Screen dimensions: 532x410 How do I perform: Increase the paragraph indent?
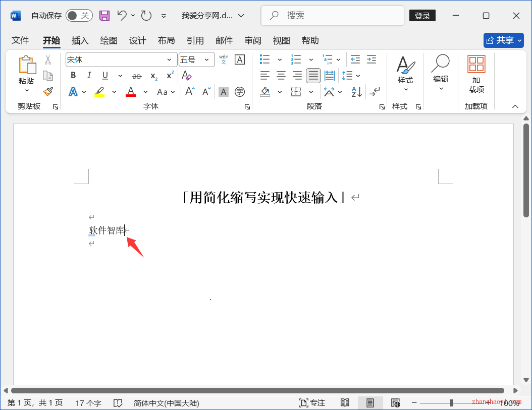tap(371, 60)
